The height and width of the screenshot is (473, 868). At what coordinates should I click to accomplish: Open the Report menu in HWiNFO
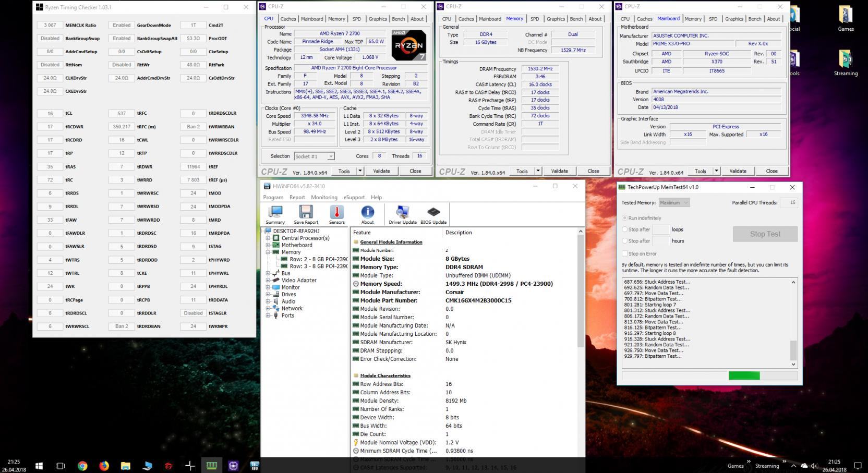coord(297,197)
